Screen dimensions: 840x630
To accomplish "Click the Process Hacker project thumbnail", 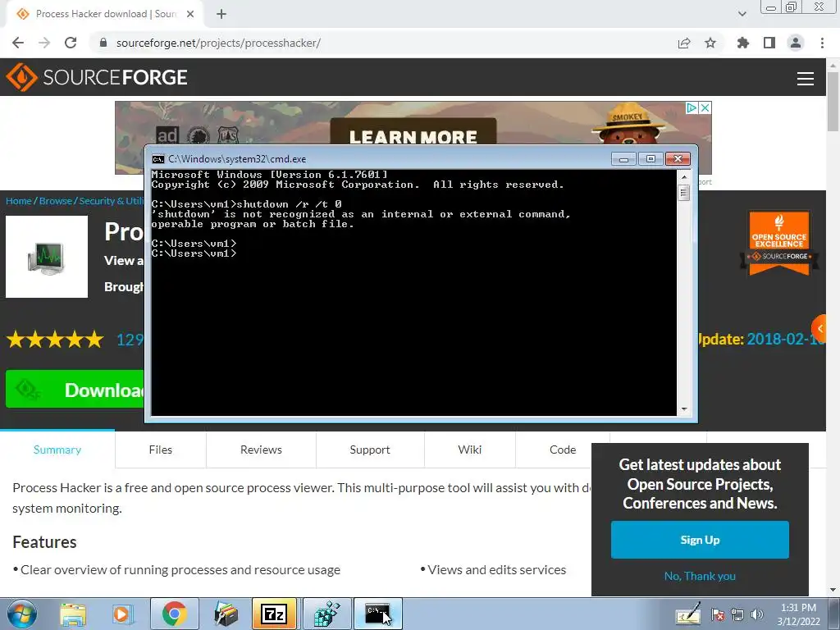I will (x=47, y=257).
